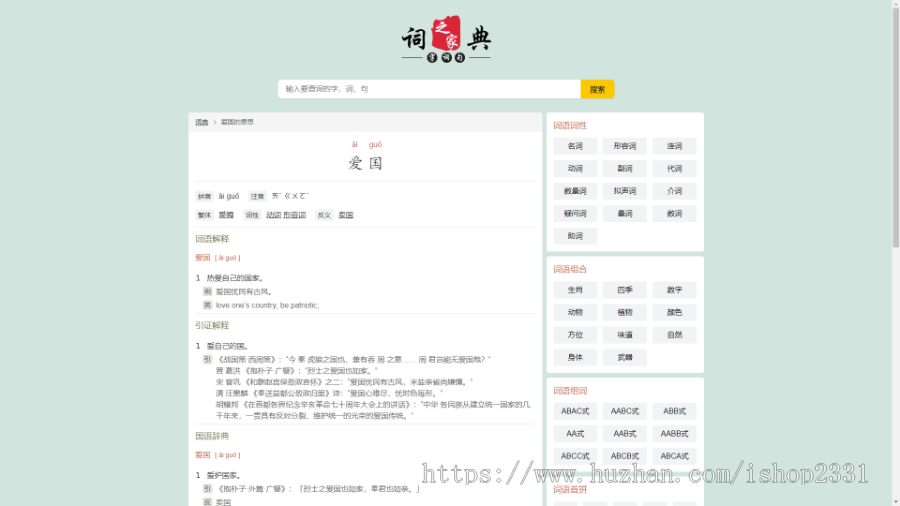Choose the 生肖 word group
Image resolution: width=900 pixels, height=506 pixels.
click(x=575, y=290)
